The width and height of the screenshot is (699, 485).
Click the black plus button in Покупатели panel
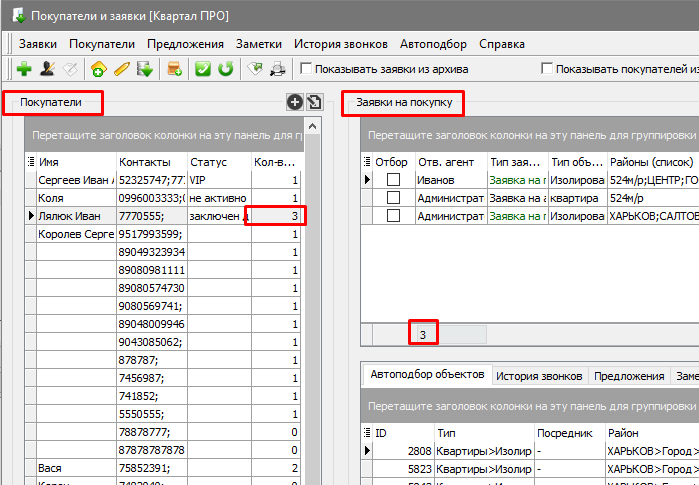[295, 101]
